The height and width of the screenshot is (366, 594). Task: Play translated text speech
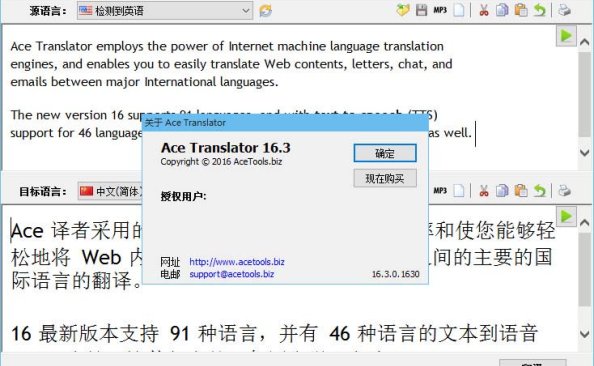[566, 216]
